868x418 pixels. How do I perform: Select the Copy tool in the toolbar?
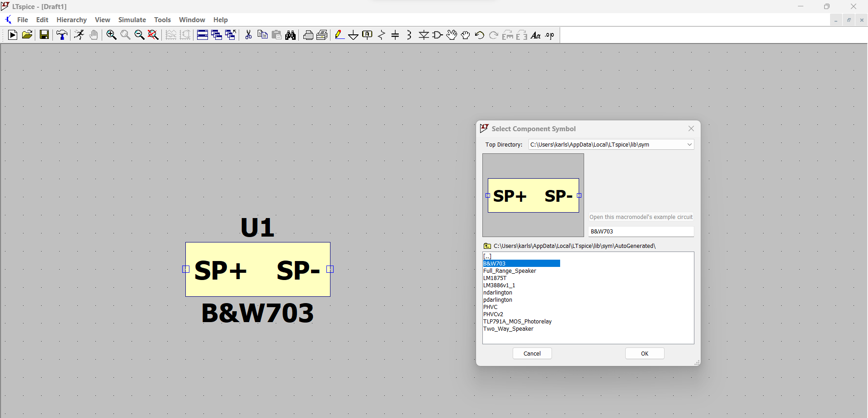point(262,35)
